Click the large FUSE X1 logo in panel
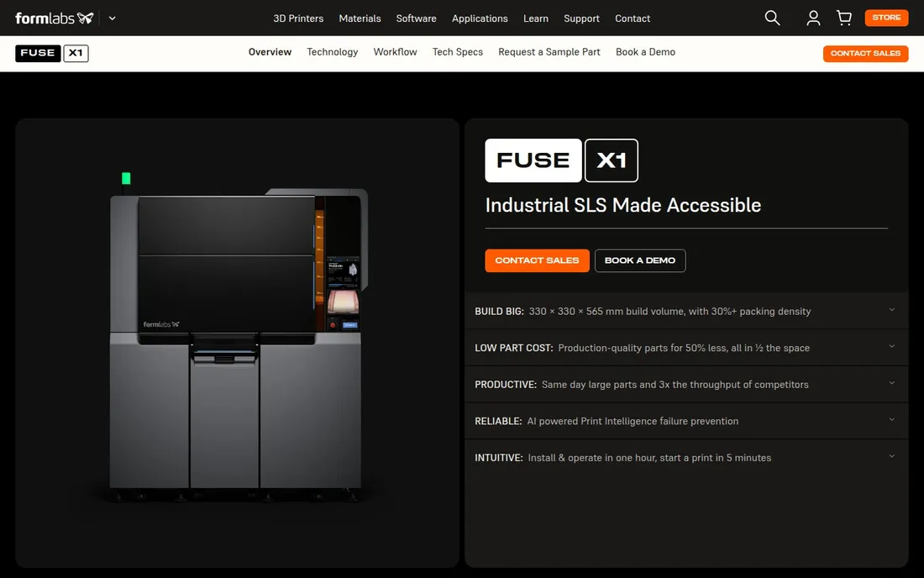This screenshot has height=578, width=924. click(x=561, y=160)
